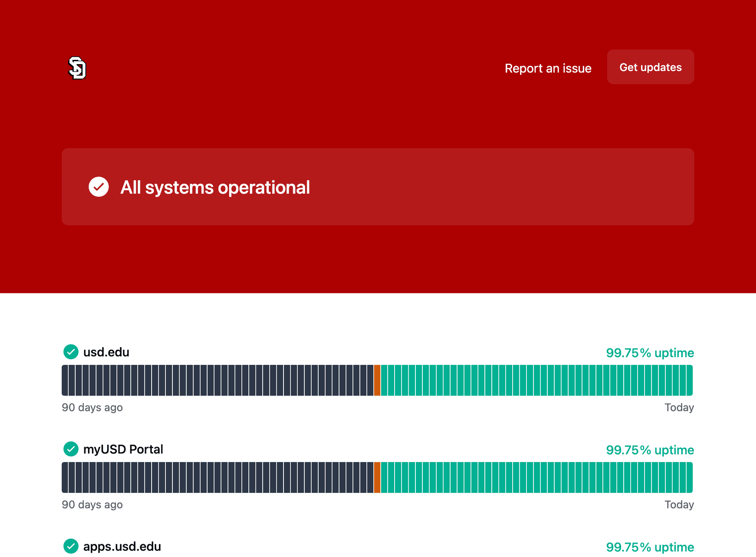
Task: Click the latest green bar in usd.edu timeline
Action: tap(689, 380)
